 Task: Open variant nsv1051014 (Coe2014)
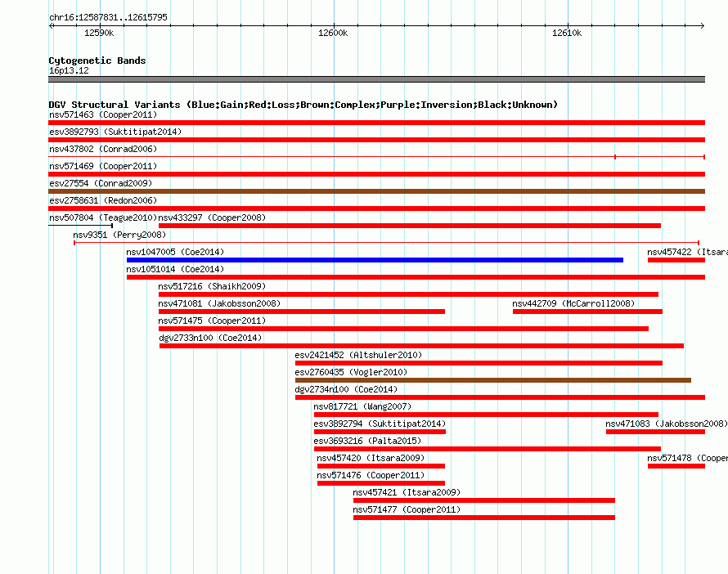pyautogui.click(x=416, y=277)
